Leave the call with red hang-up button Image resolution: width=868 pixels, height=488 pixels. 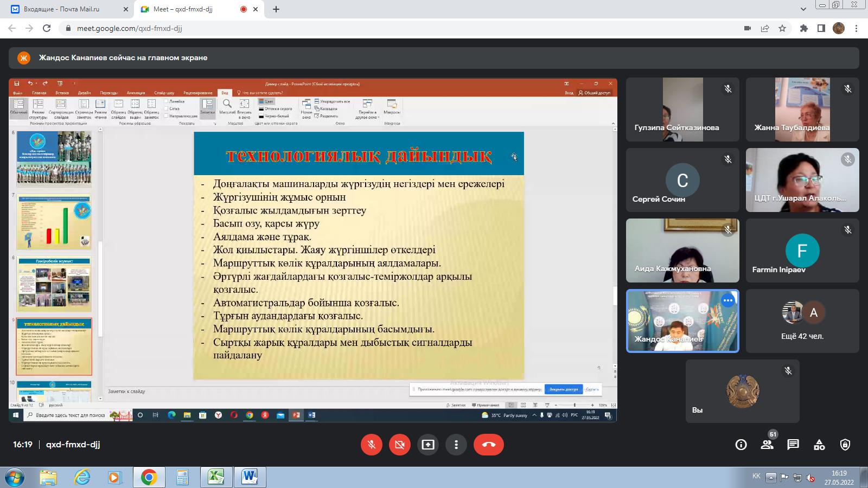(488, 445)
